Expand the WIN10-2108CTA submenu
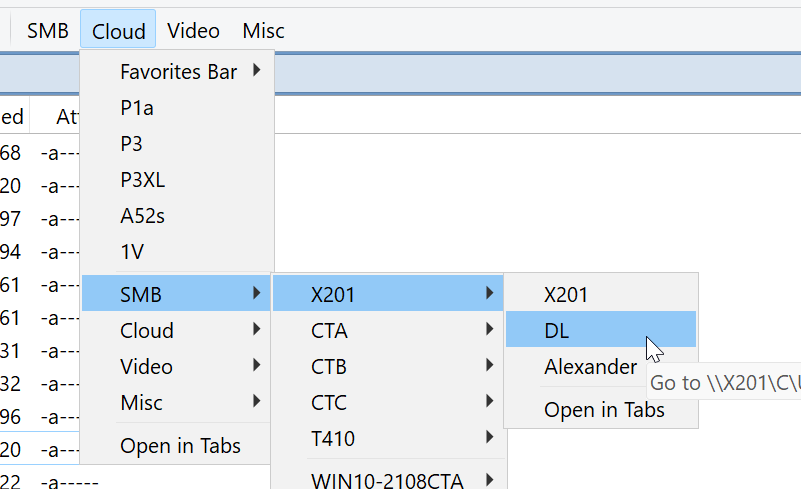This screenshot has width=801, height=489. click(387, 480)
